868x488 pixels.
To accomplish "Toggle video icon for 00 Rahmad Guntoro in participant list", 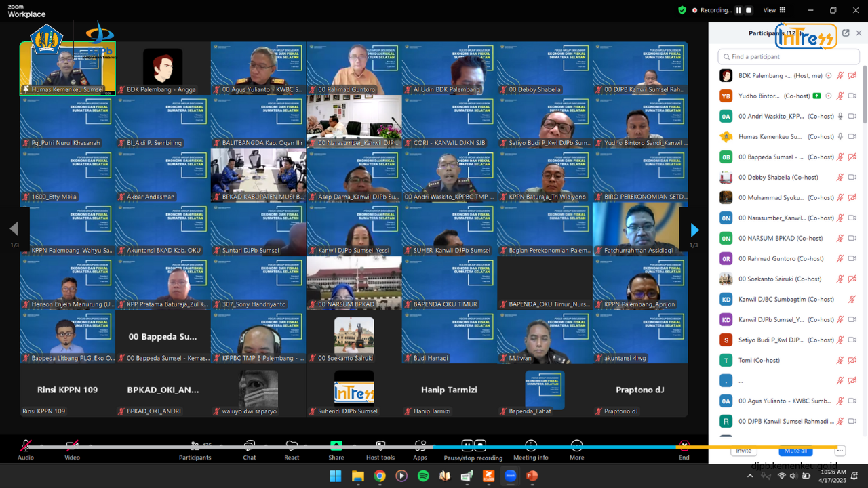I will (x=852, y=258).
